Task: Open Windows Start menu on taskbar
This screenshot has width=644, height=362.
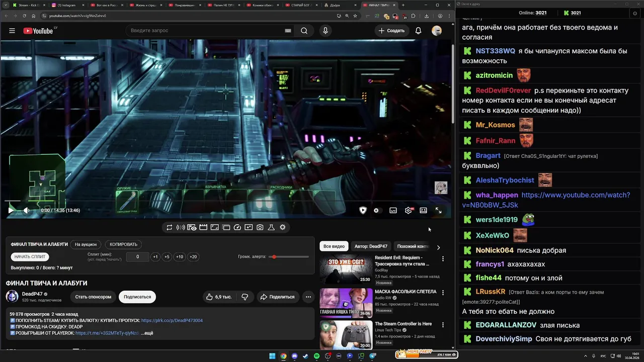Action: point(272,356)
